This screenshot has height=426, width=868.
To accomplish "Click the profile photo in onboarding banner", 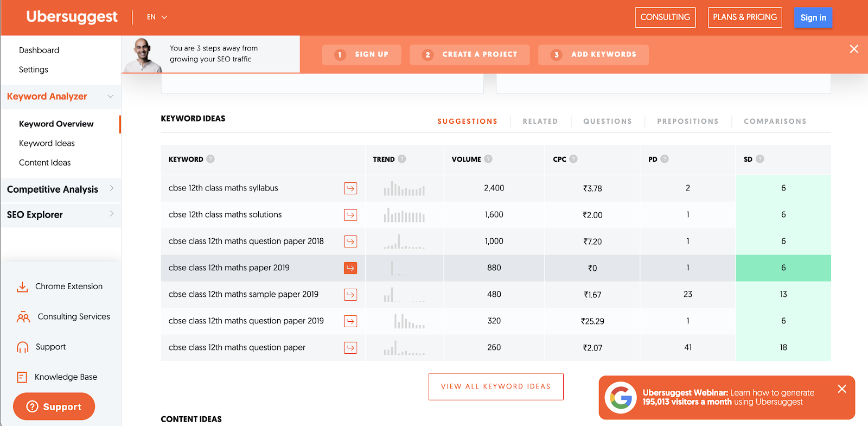I will tap(143, 55).
